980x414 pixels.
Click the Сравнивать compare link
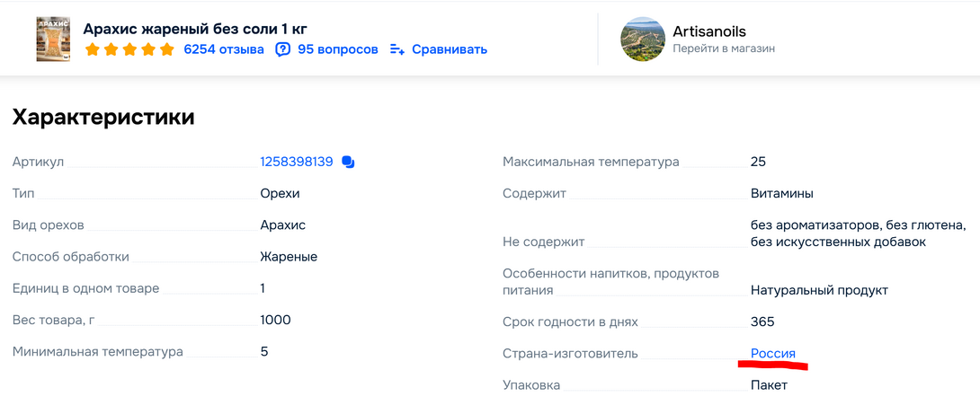click(x=450, y=49)
